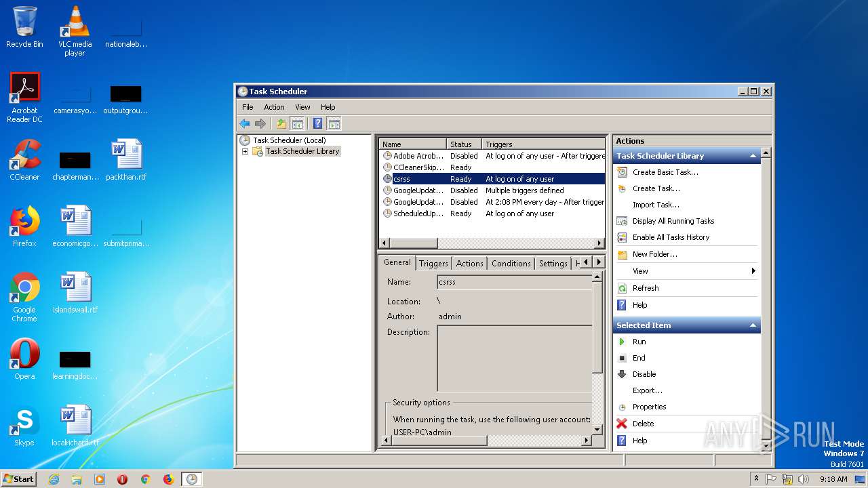
Task: Select the CCleanerSkip task row
Action: click(492, 167)
